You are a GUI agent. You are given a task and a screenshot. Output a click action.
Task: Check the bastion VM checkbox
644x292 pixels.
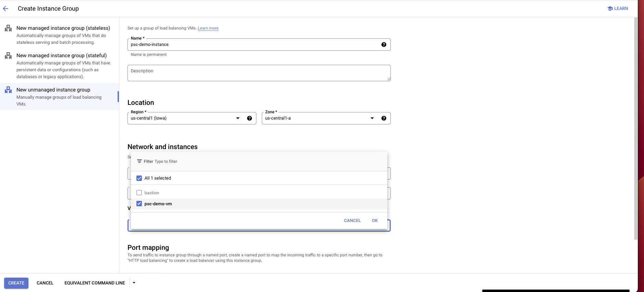pyautogui.click(x=139, y=193)
